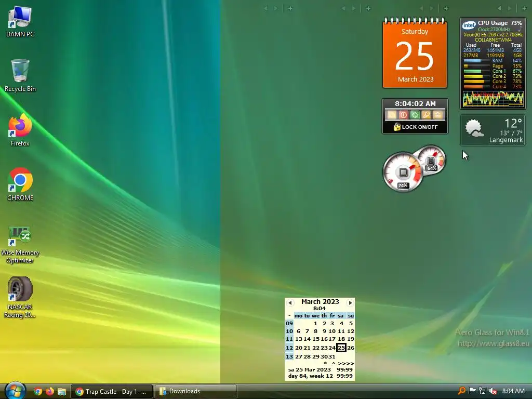532x399 pixels.
Task: Click the ^ control in calendar gadget
Action: [334, 363]
